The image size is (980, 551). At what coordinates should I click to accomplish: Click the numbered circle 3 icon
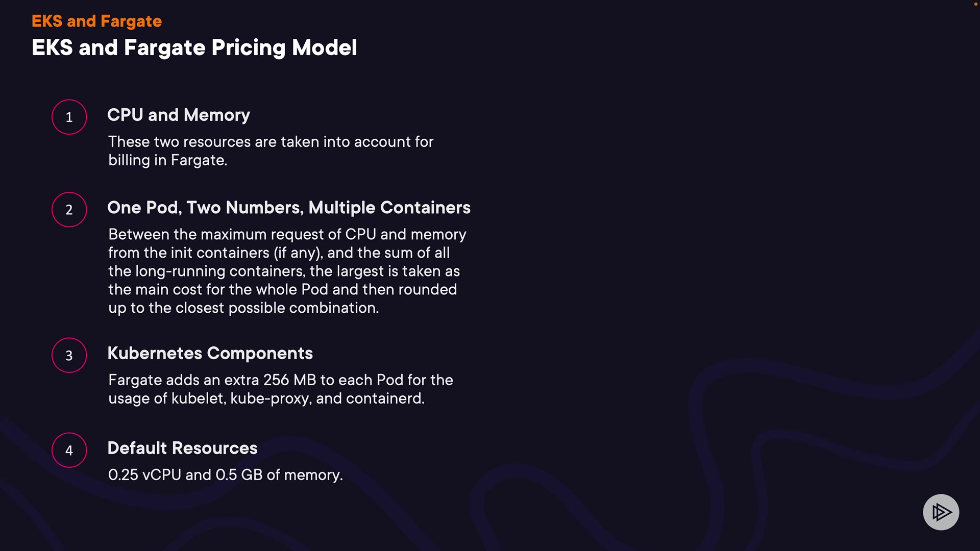(69, 355)
